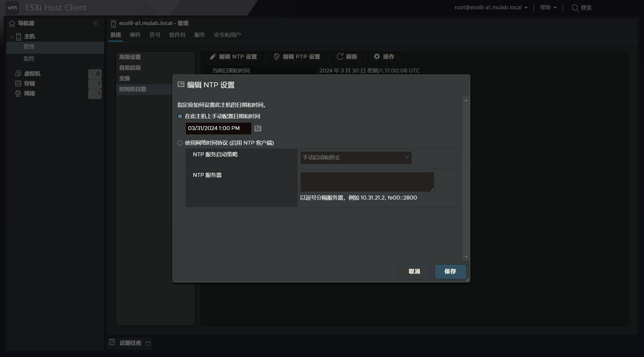Switch to the Security and Users tab

coord(227,35)
